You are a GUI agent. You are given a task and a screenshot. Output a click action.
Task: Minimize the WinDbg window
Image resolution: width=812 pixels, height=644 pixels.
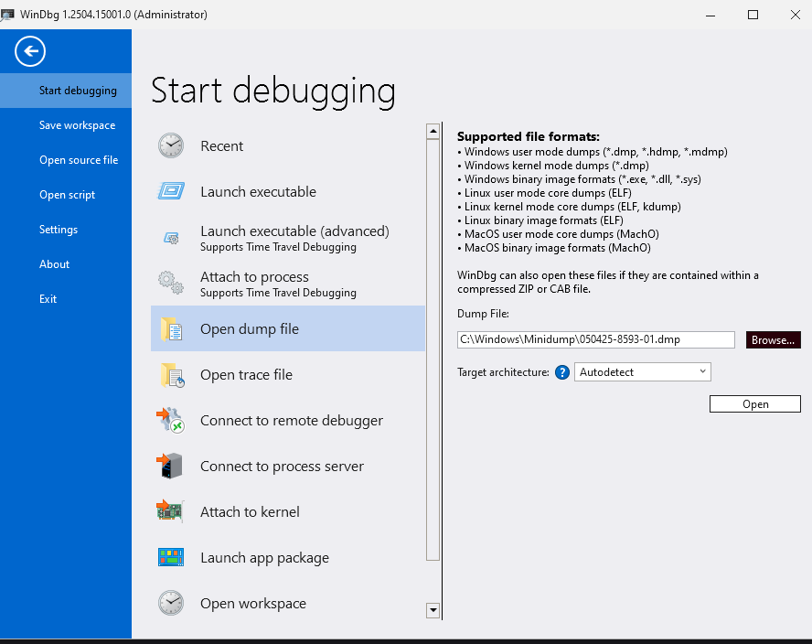pos(710,15)
